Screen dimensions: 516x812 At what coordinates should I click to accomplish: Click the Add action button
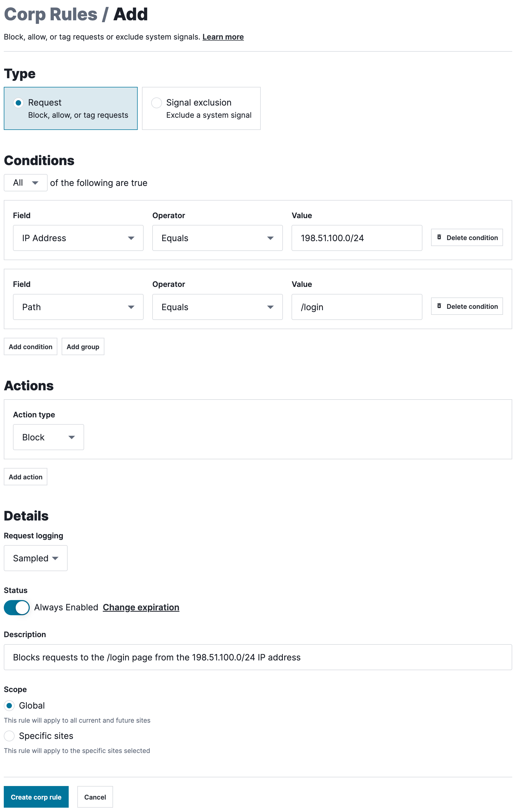tap(25, 476)
